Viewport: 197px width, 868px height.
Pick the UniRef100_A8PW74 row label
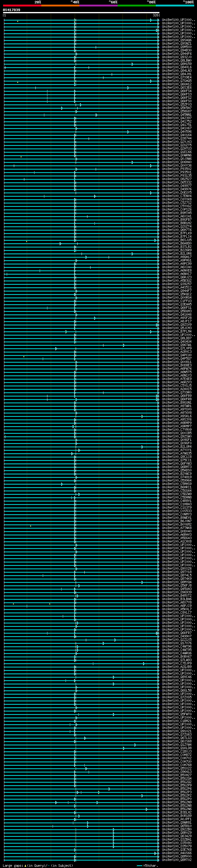pos(176,369)
